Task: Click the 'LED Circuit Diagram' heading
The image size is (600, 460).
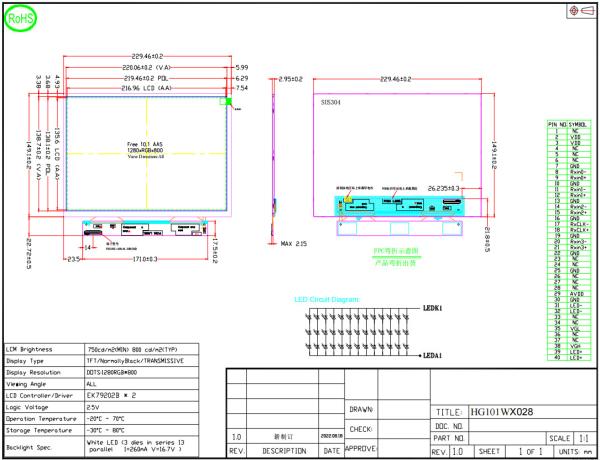Action: coord(327,299)
